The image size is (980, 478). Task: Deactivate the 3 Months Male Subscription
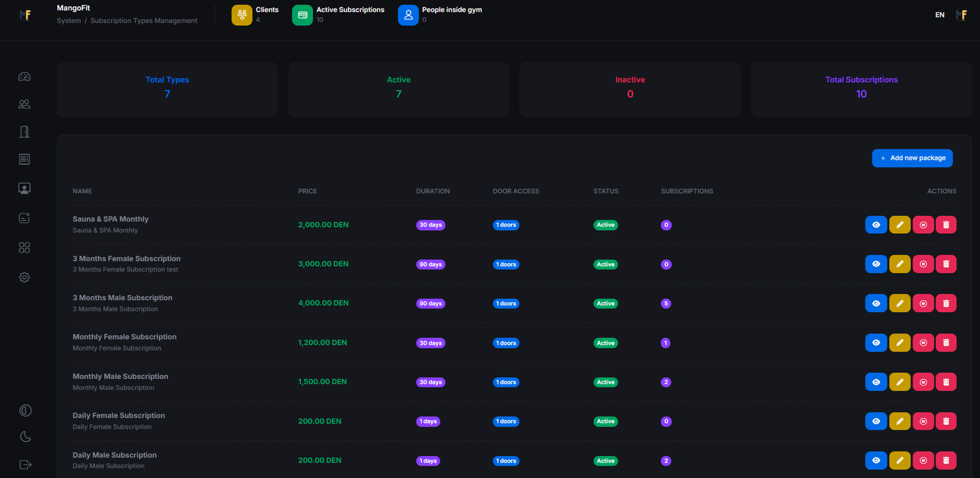pyautogui.click(x=923, y=303)
